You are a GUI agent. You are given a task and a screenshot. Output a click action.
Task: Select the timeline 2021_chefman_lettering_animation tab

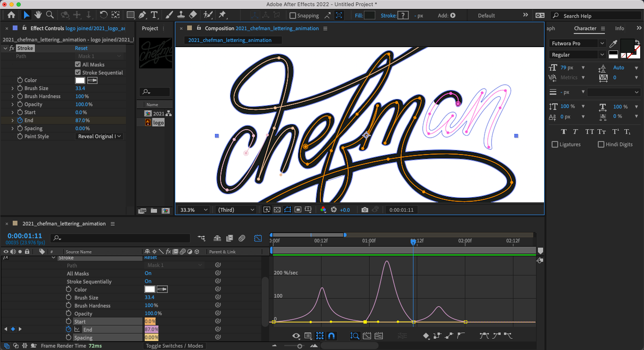(64, 224)
